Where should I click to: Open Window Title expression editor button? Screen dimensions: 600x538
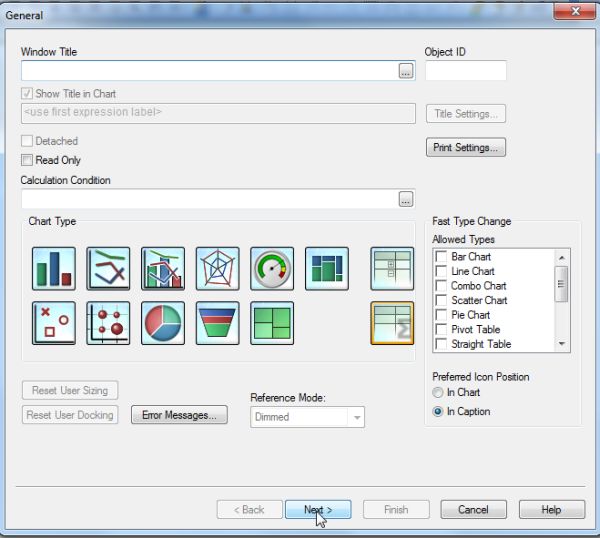[x=406, y=71]
